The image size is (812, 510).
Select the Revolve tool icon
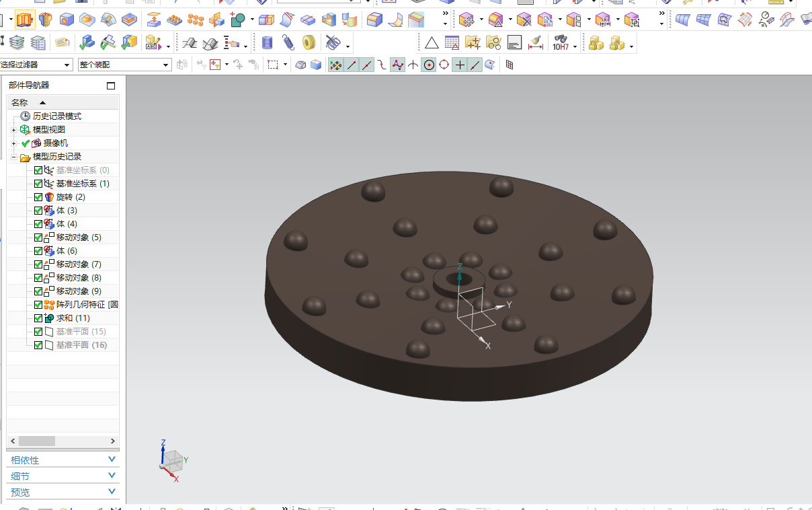[x=46, y=19]
